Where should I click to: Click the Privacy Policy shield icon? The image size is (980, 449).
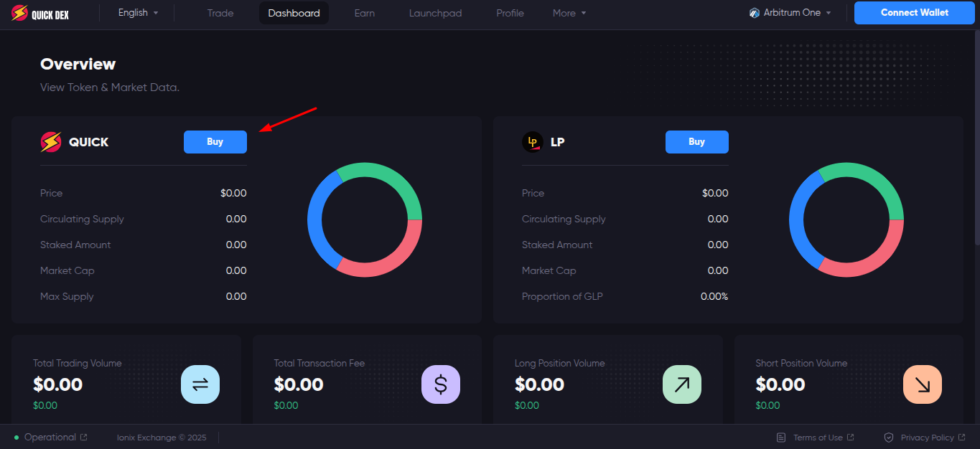point(889,438)
